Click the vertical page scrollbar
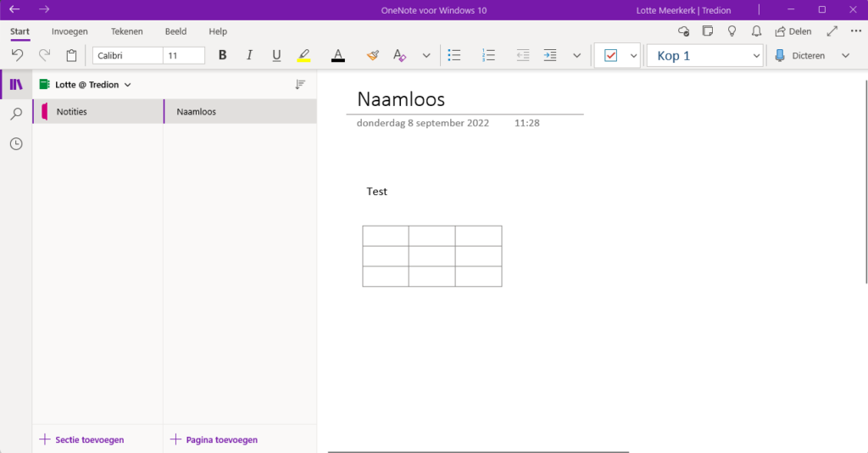The image size is (868, 453). coord(865,182)
